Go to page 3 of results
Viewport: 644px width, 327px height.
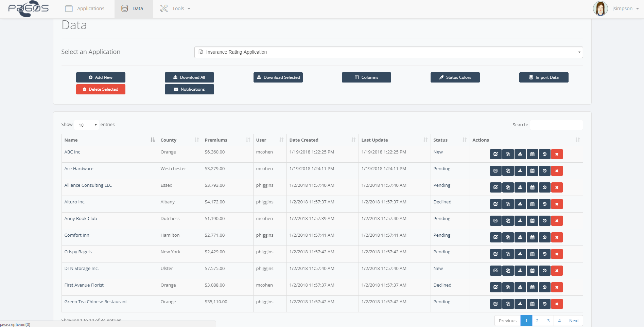[x=548, y=321]
